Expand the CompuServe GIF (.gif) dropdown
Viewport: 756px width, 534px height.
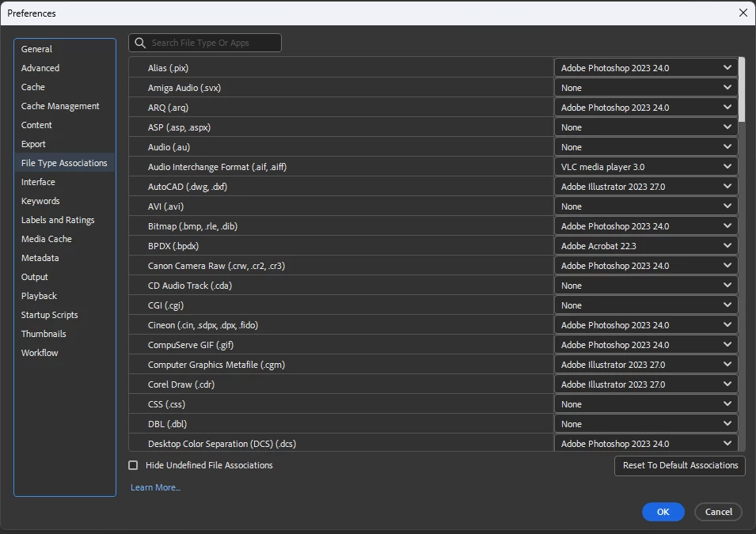coord(646,345)
